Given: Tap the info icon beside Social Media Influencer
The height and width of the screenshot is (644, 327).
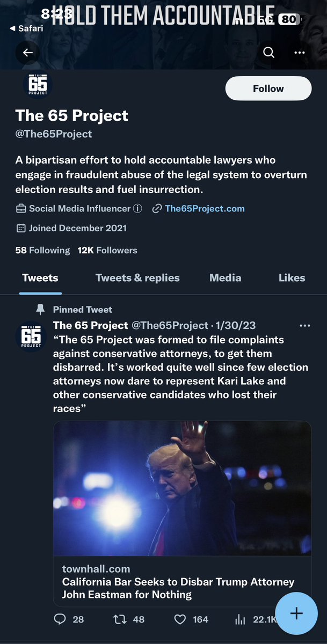Looking at the screenshot, I should point(137,209).
